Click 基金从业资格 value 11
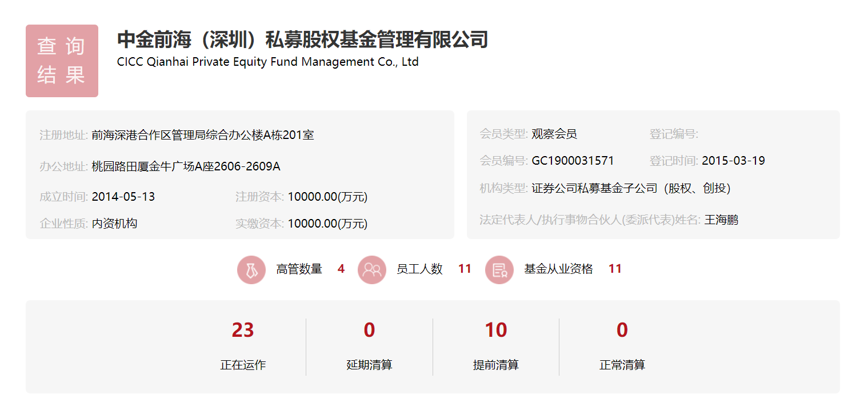The image size is (868, 398). pyautogui.click(x=615, y=269)
